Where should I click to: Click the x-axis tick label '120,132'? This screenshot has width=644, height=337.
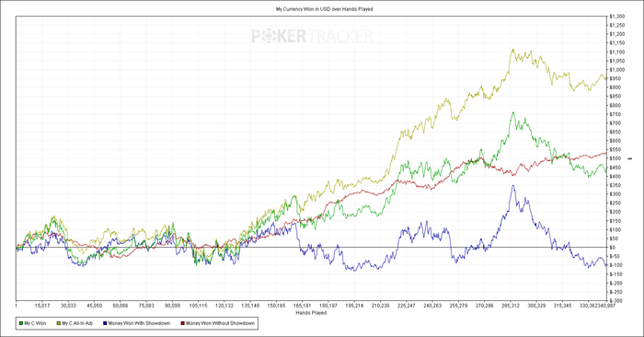(x=224, y=306)
